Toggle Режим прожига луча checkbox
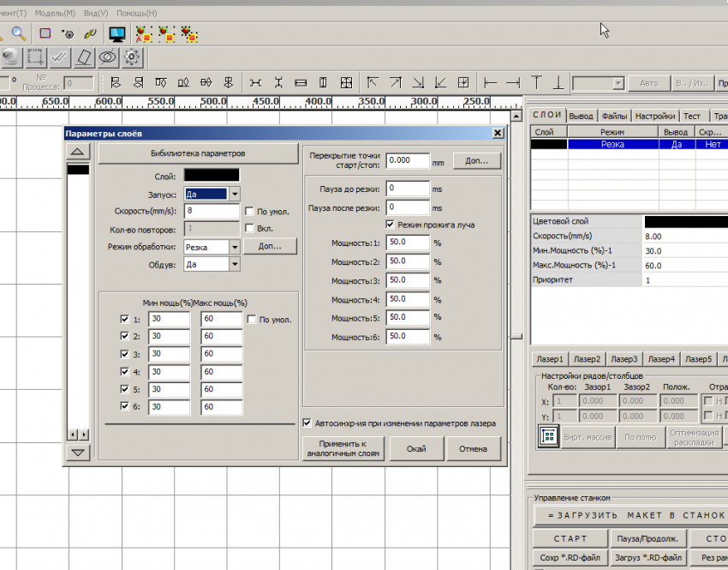The image size is (728, 570). 391,225
